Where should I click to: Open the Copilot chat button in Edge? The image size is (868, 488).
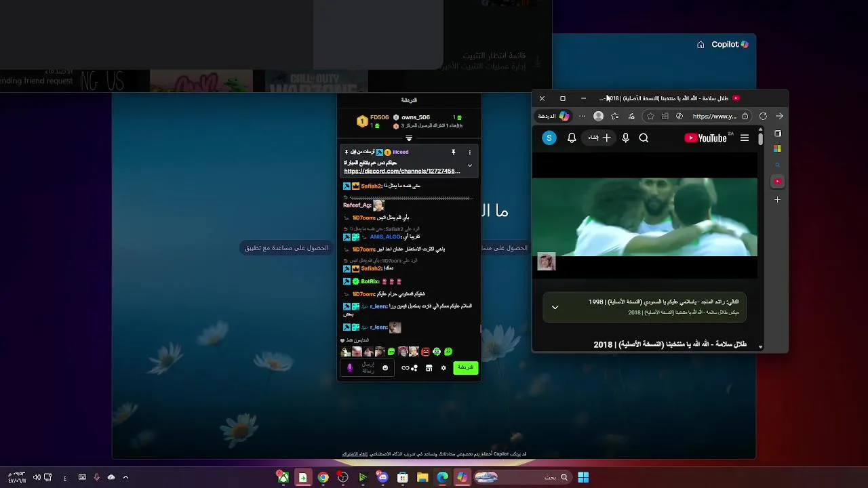tap(553, 117)
